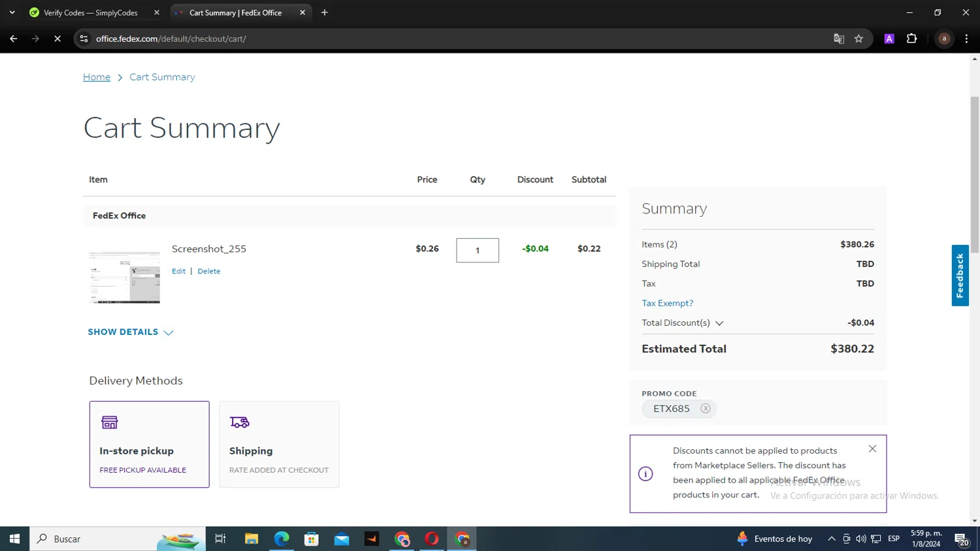Open a new browser tab
The width and height of the screenshot is (980, 551).
tap(325, 12)
